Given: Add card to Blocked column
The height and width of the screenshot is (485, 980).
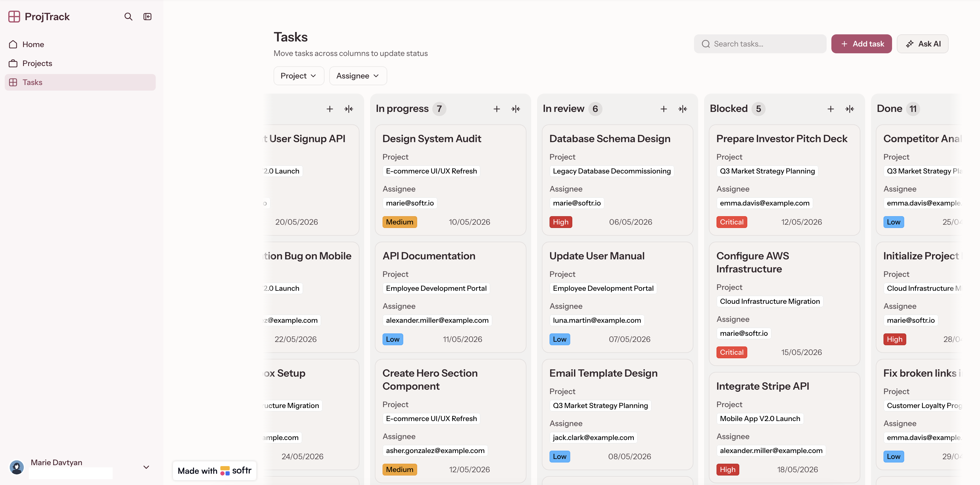Looking at the screenshot, I should pyautogui.click(x=830, y=109).
